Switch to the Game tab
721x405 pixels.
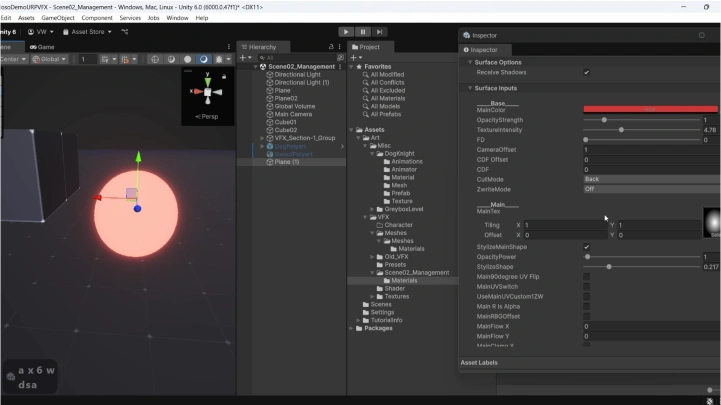[x=42, y=47]
